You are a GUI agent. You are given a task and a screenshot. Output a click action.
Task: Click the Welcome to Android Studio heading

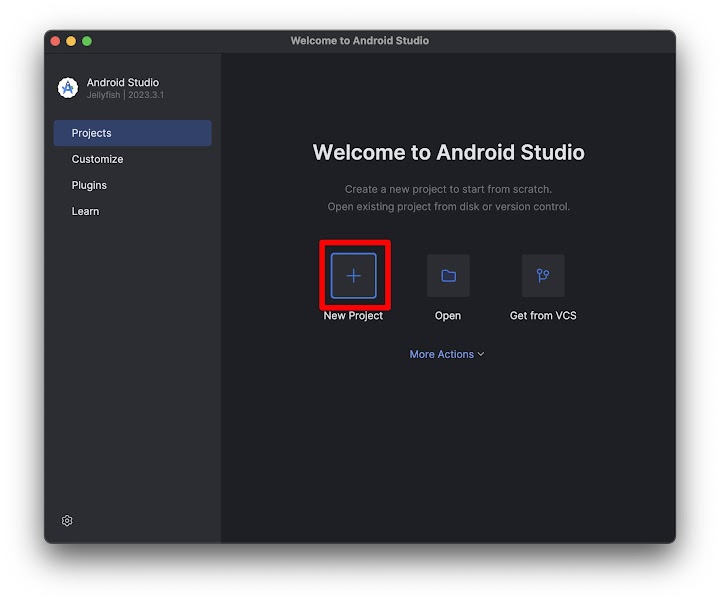pos(449,152)
